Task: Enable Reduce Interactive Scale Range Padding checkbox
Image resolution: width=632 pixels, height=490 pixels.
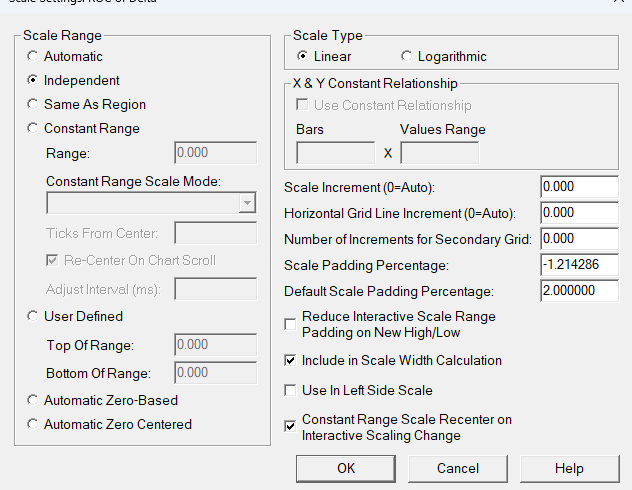Action: tap(291, 324)
